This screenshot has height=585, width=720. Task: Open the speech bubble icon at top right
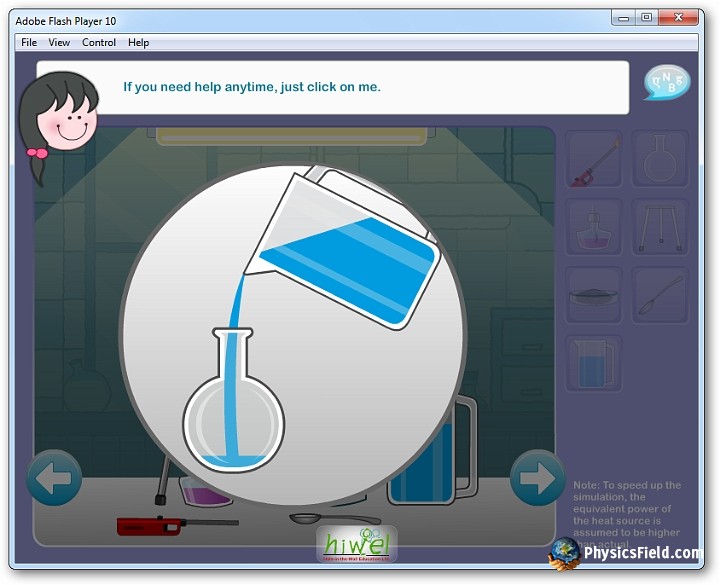click(667, 83)
